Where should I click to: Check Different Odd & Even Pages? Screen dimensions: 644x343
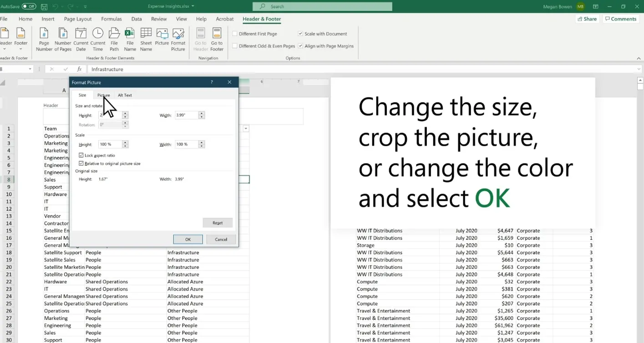click(x=235, y=46)
